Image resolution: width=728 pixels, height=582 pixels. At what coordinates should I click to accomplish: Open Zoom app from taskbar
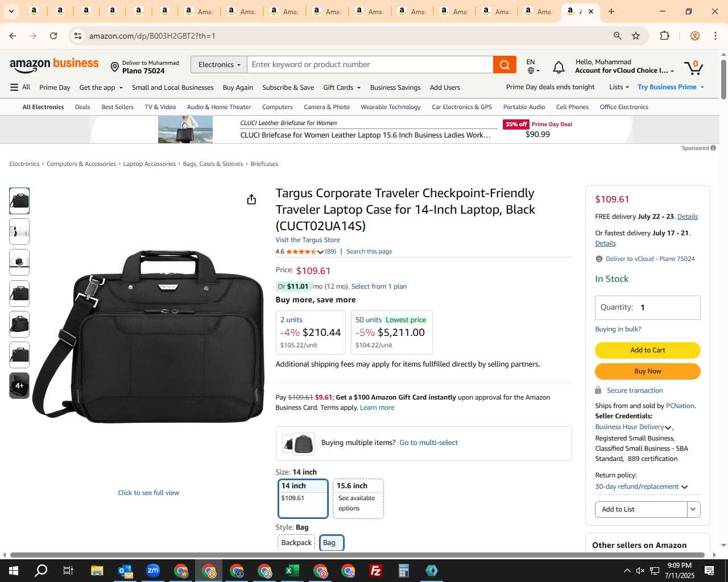[x=153, y=571]
